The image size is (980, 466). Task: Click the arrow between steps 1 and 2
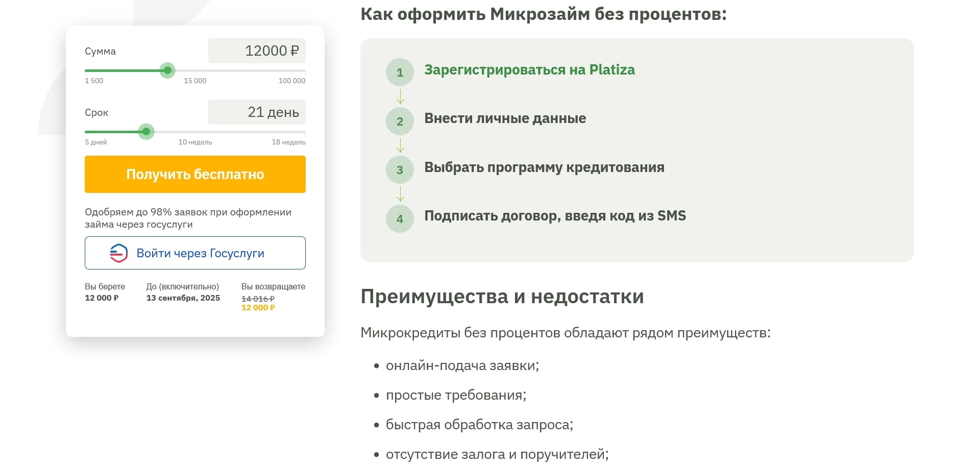pos(402,95)
